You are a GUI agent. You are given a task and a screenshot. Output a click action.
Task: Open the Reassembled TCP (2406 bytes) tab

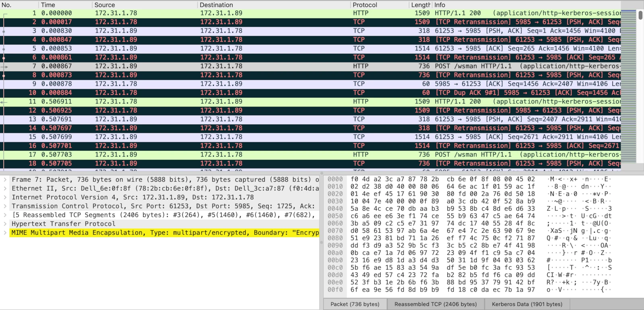click(436, 304)
